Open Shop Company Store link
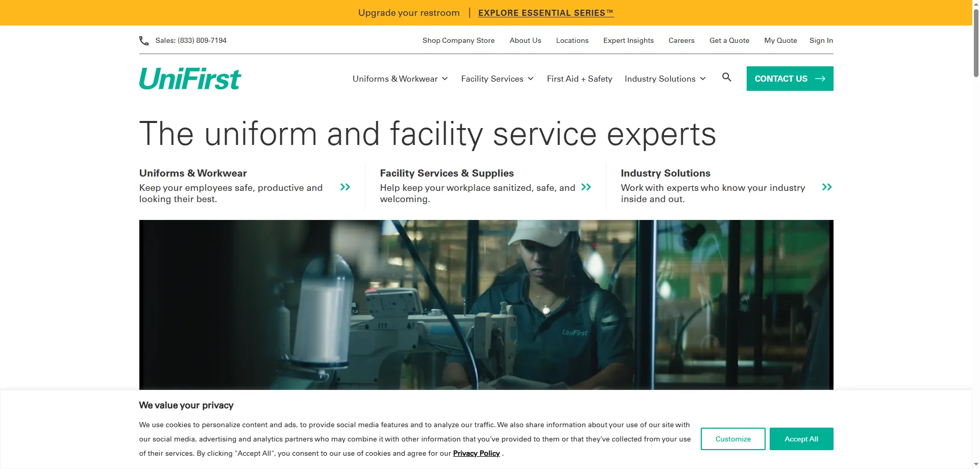 click(458, 40)
